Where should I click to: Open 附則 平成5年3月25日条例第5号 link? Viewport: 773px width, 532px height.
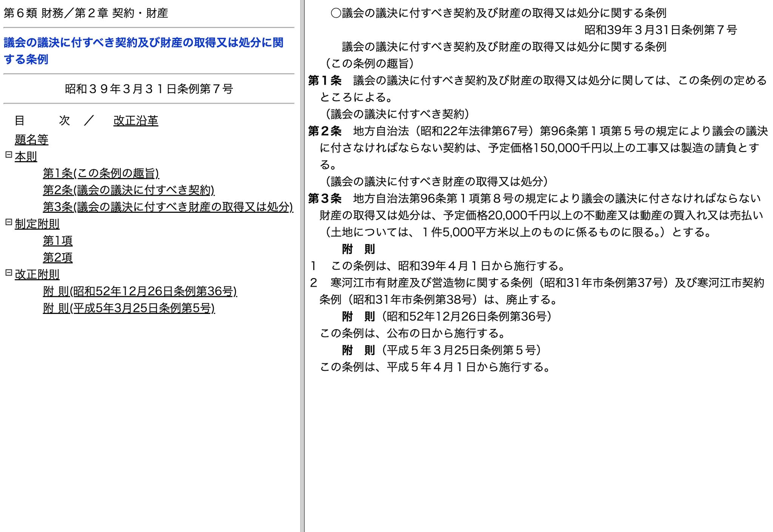129,308
